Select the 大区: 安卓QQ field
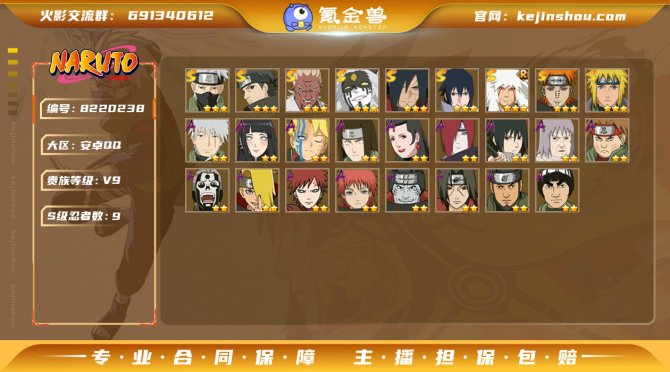This screenshot has height=372, width=670. pos(84,145)
